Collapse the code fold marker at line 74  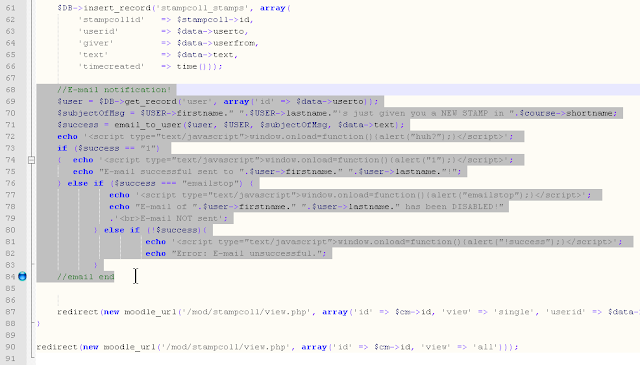pyautogui.click(x=31, y=160)
